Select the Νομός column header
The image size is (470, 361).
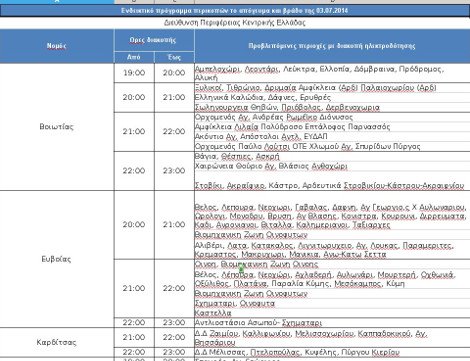(57, 46)
